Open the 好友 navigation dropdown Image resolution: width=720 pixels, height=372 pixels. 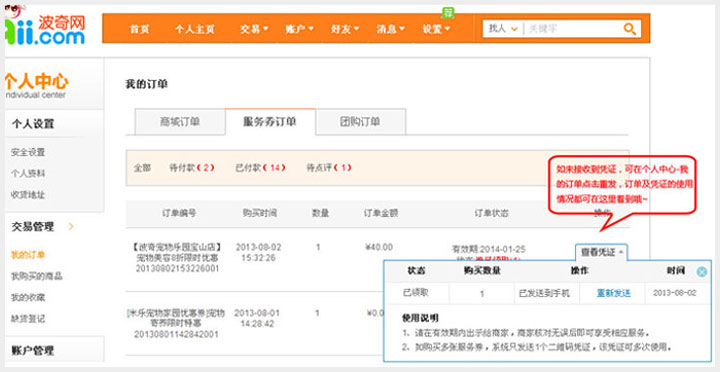coord(345,29)
